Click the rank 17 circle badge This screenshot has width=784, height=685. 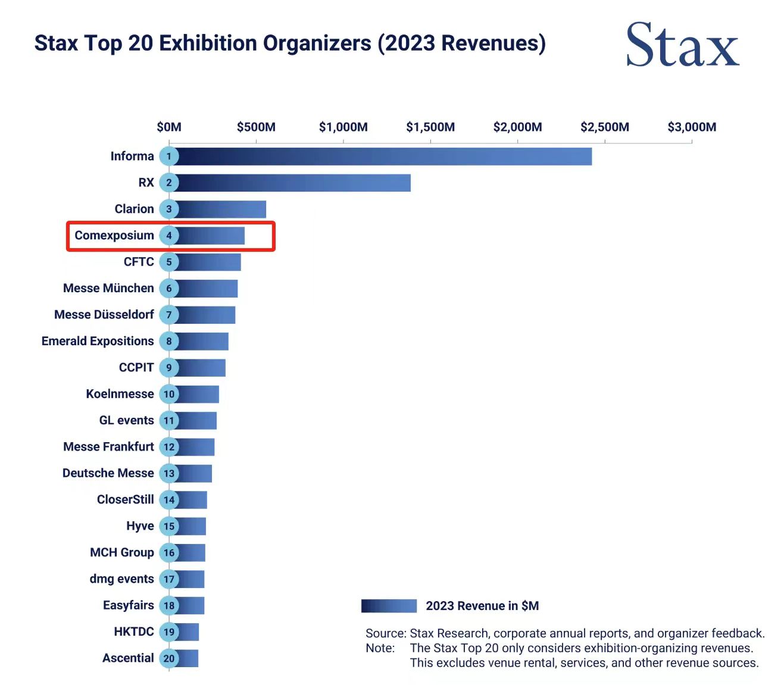click(x=169, y=579)
